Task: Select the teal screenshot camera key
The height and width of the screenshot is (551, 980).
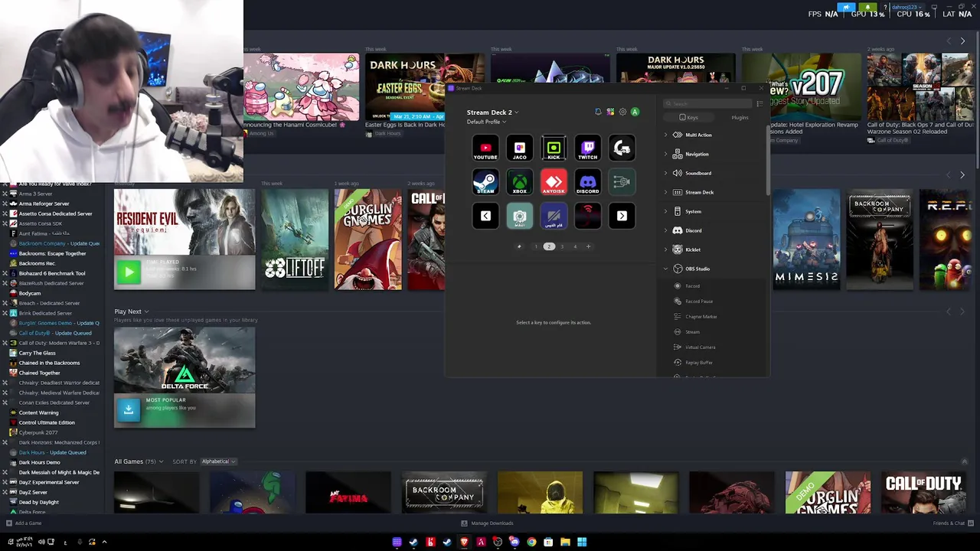Action: pyautogui.click(x=520, y=216)
